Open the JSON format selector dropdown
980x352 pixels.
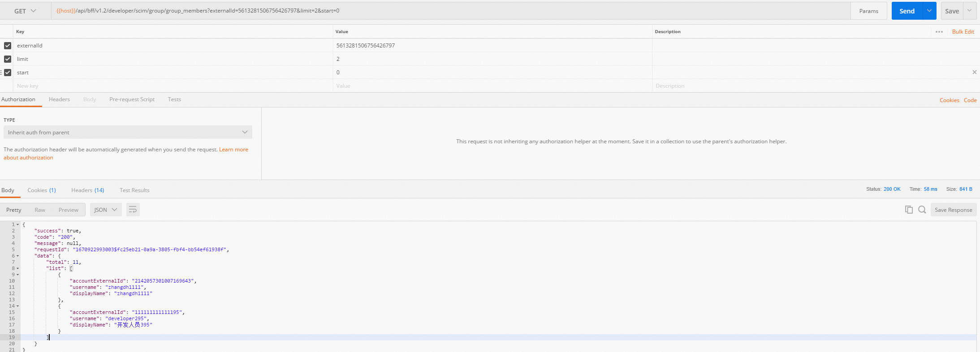[106, 210]
